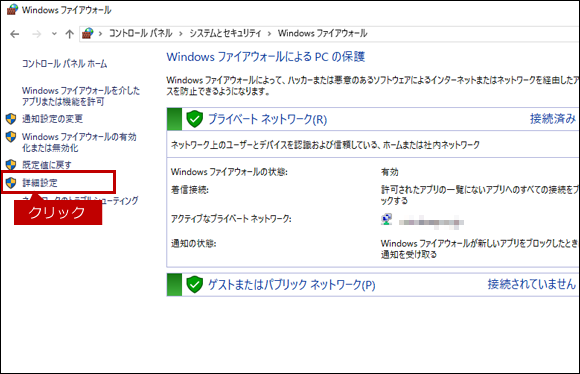
Task: Click shield icon beside 通知設定の変更
Action: pos(11,119)
